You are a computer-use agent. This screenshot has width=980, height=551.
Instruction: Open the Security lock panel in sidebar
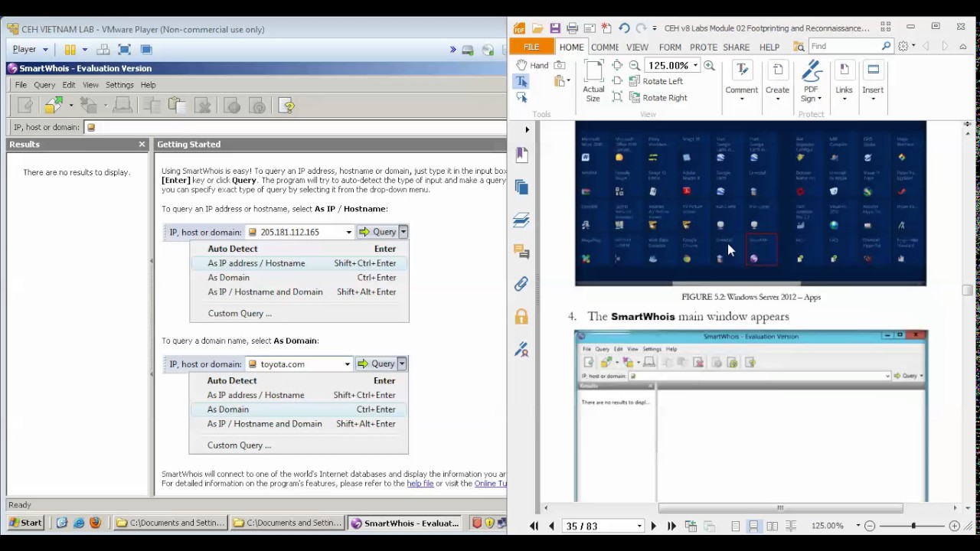(x=522, y=317)
